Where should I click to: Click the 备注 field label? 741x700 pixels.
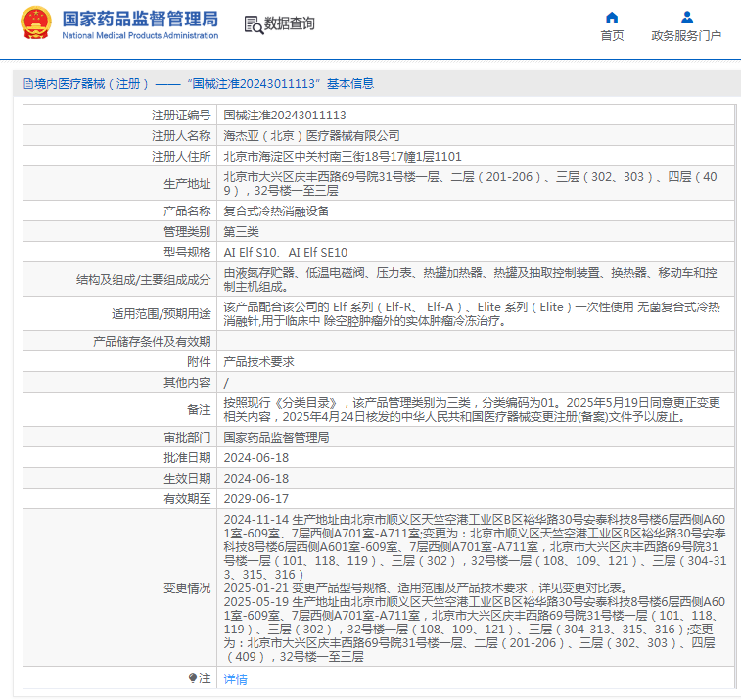(x=199, y=410)
